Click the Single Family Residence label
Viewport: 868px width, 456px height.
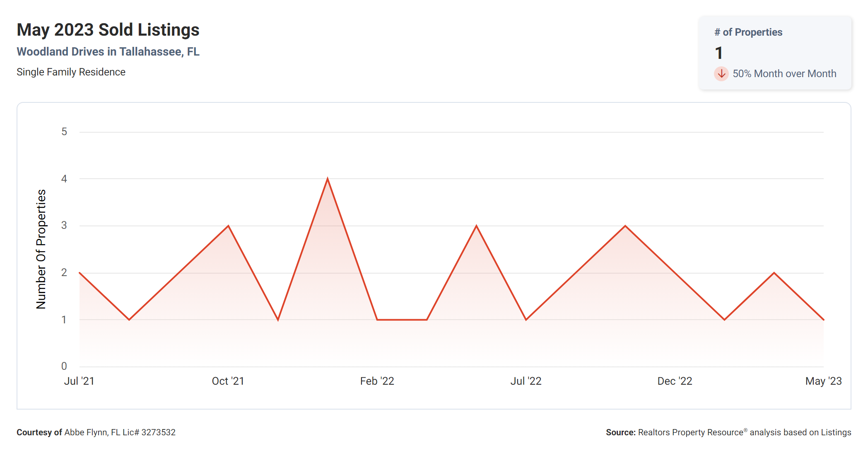pyautogui.click(x=71, y=72)
